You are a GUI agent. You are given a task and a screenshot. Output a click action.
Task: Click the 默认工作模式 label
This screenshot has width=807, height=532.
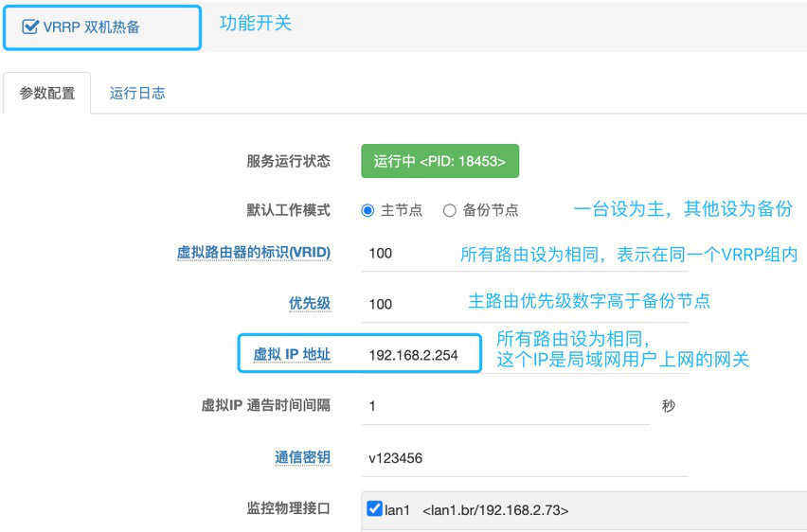click(288, 210)
